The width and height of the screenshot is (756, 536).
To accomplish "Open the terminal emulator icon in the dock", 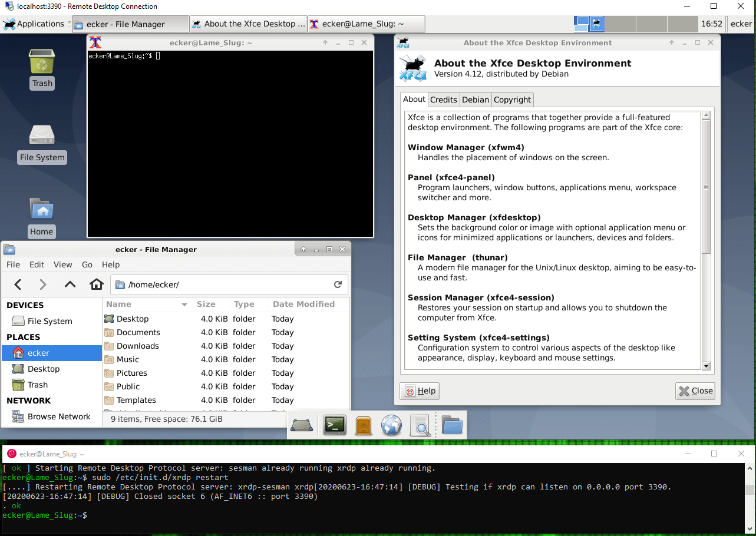I will pyautogui.click(x=334, y=425).
